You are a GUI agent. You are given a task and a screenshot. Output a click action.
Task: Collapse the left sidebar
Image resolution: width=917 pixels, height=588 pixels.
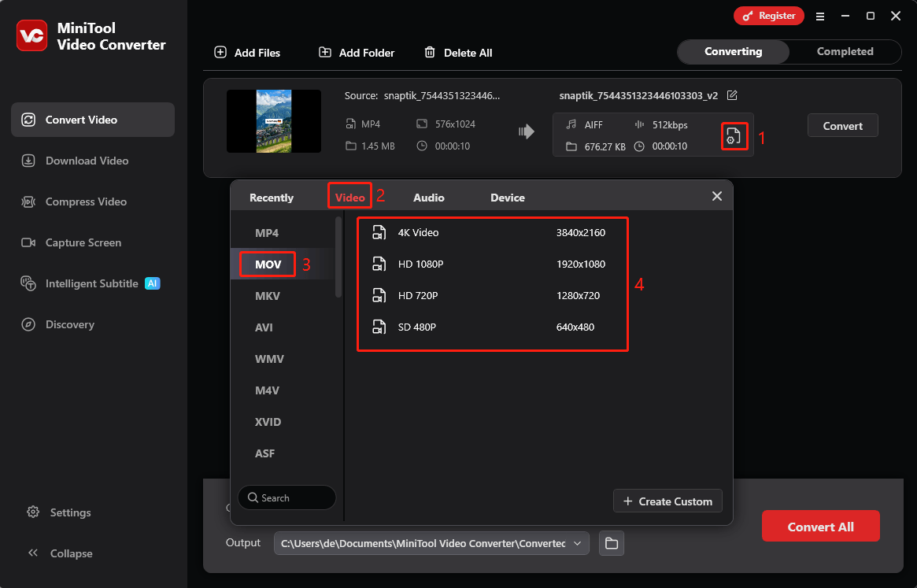tap(59, 553)
